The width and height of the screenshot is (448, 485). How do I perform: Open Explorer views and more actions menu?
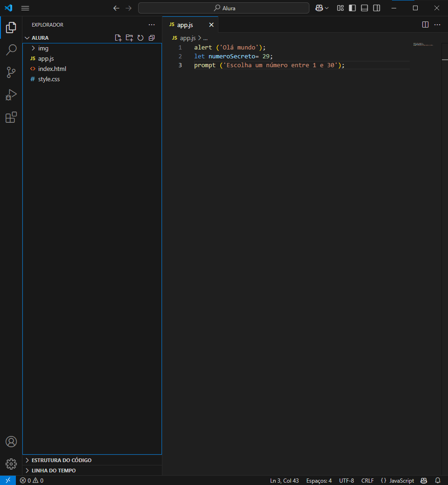pyautogui.click(x=152, y=25)
